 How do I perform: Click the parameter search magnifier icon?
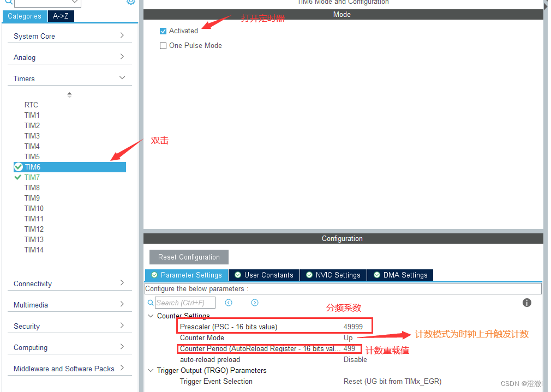click(x=151, y=303)
